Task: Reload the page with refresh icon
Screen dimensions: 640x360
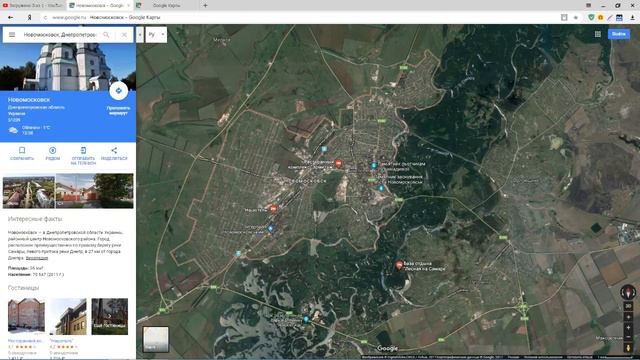Action: click(45, 18)
